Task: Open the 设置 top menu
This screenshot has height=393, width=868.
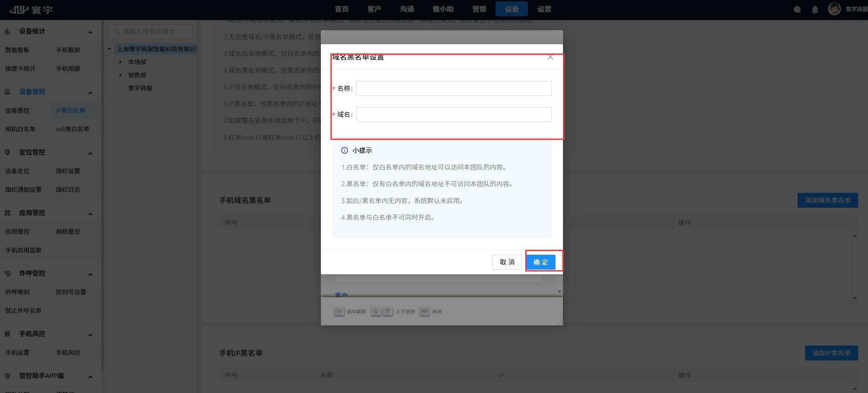Action: coord(544,9)
